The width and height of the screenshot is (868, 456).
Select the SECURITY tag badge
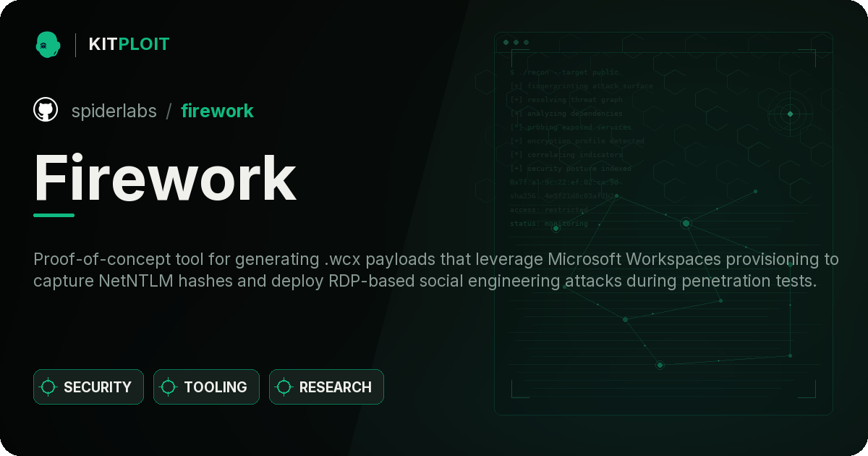[x=88, y=387]
